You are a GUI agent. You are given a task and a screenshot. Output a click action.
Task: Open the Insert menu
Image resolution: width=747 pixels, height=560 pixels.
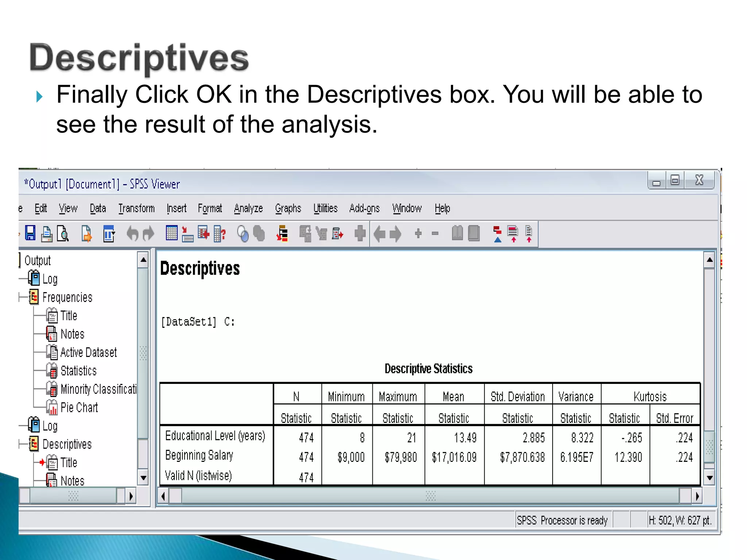tap(177, 208)
